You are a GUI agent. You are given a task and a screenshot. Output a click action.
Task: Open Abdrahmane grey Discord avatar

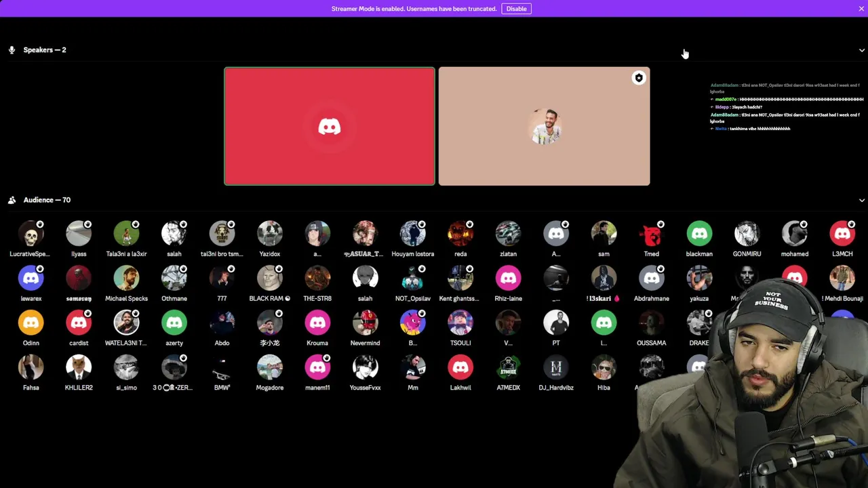tap(652, 279)
